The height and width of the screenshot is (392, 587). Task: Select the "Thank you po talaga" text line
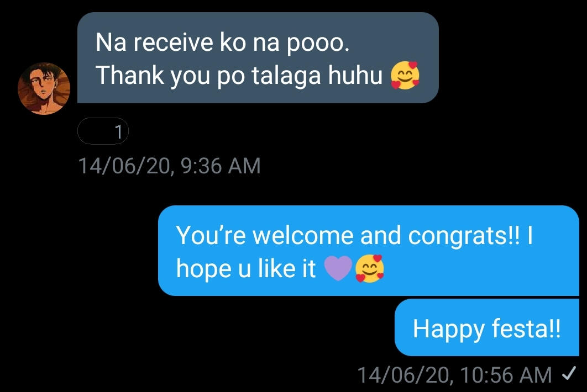point(208,76)
